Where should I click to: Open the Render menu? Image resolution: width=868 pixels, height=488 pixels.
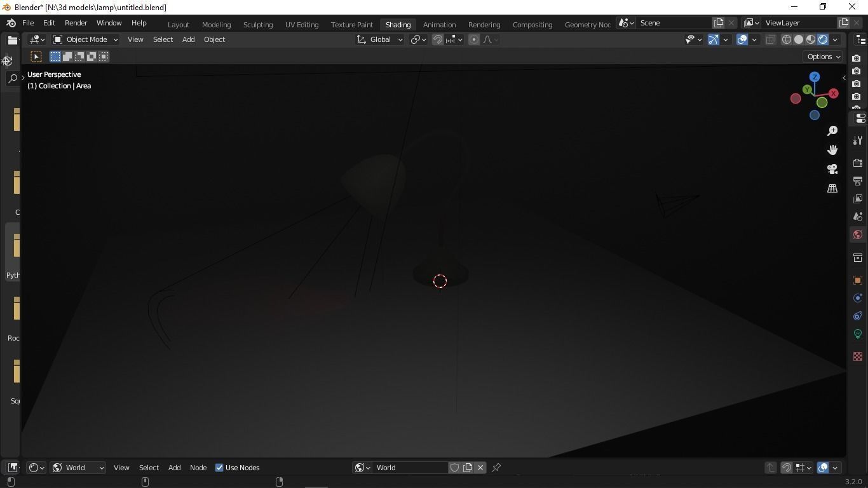pos(76,23)
